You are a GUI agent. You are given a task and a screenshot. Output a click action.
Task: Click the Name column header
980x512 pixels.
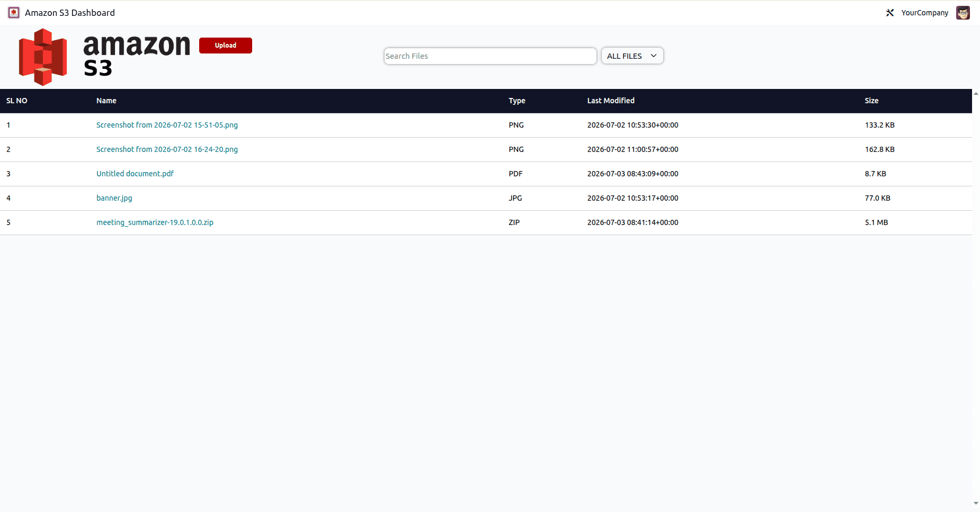tap(106, 101)
